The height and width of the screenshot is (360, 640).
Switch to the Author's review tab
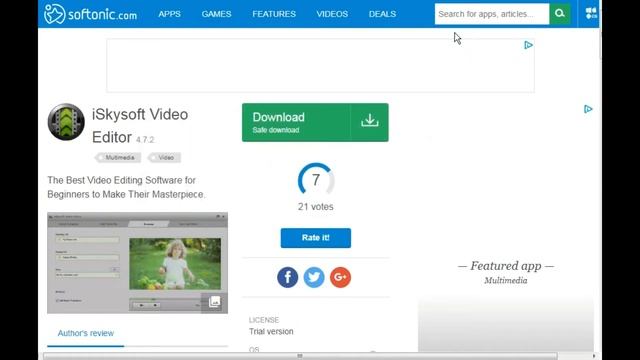86,333
